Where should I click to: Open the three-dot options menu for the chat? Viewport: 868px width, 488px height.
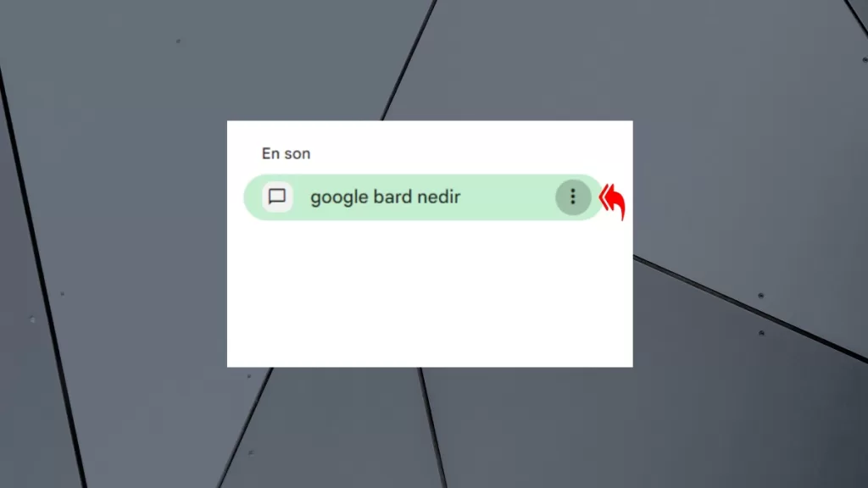(x=573, y=197)
